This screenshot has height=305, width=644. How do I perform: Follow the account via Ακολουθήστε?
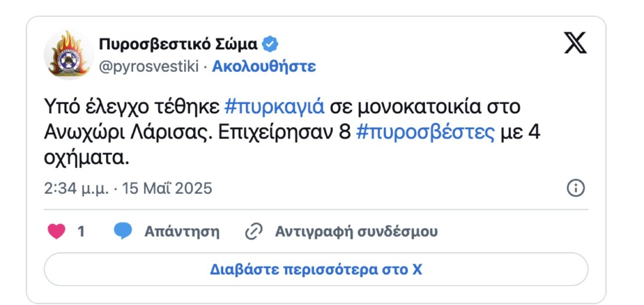(x=264, y=67)
